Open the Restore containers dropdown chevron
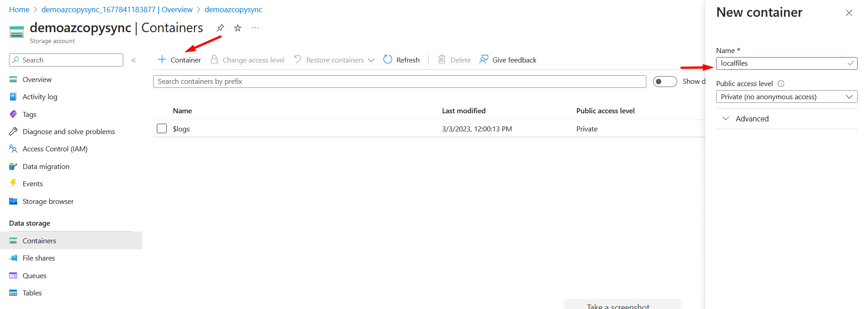The height and width of the screenshot is (309, 868). tap(371, 60)
